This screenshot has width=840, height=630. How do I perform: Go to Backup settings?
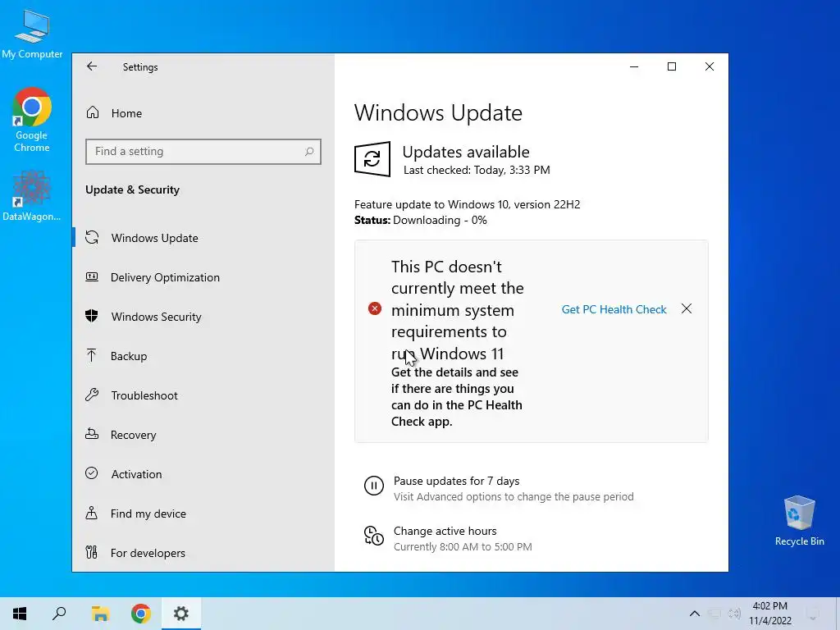[x=129, y=356]
